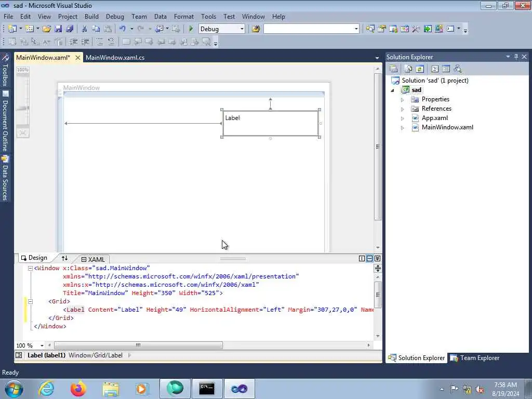Open the Tools menu
The height and width of the screenshot is (399, 532).
click(208, 16)
